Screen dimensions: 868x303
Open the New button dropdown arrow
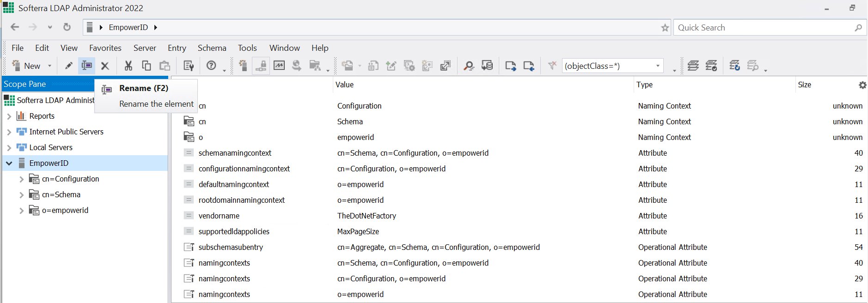[50, 66]
